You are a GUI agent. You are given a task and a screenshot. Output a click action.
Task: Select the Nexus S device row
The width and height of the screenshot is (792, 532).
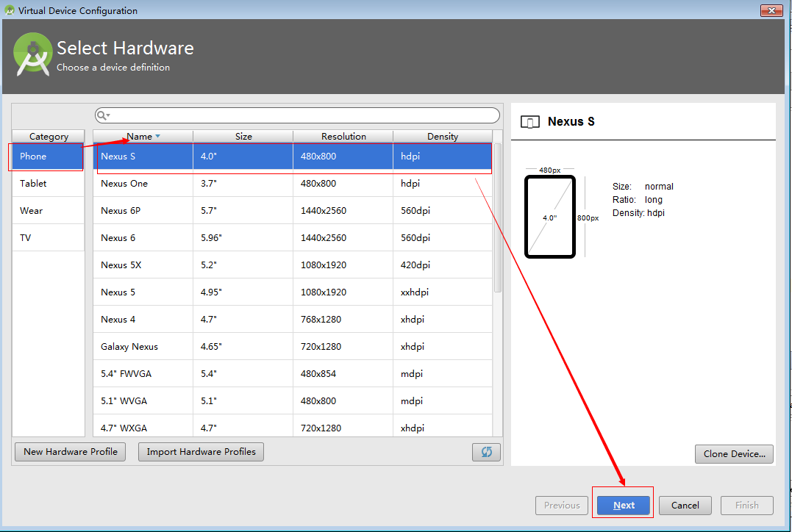293,157
